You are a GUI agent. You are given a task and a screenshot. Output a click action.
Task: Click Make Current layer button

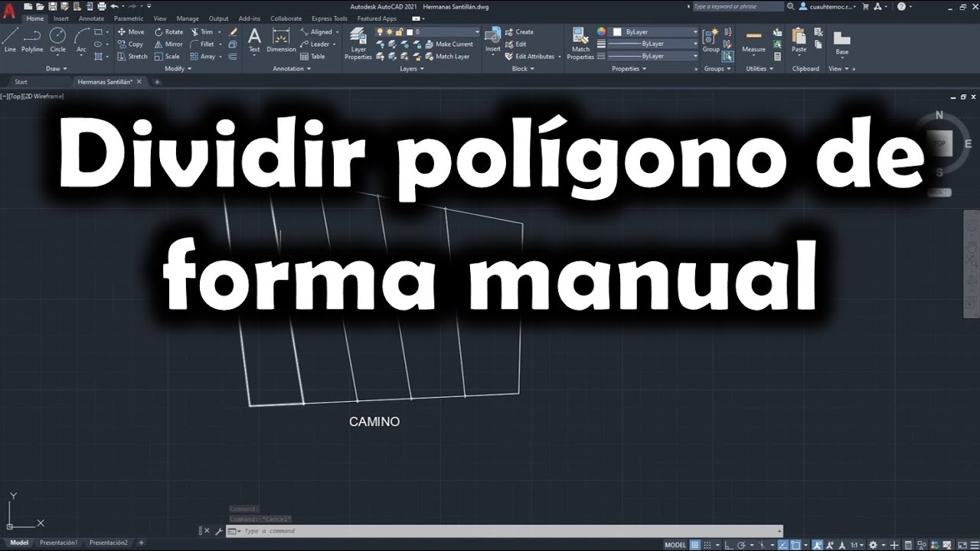point(449,44)
